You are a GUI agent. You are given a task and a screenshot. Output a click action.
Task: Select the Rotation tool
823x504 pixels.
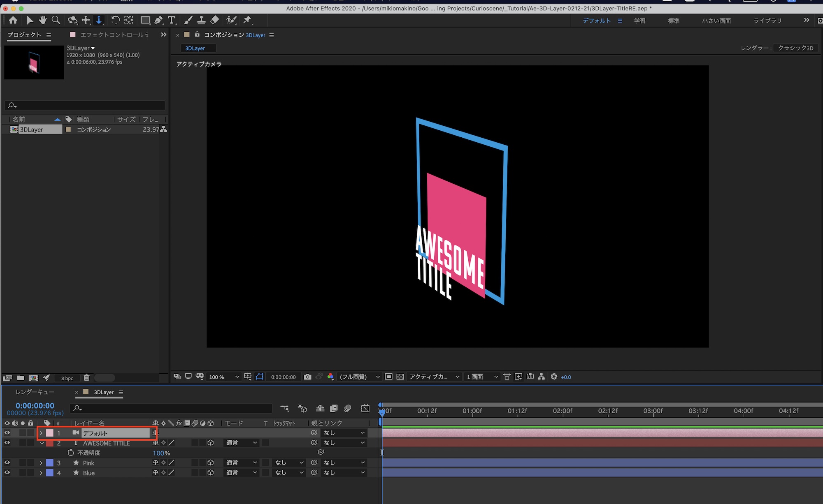pos(116,20)
